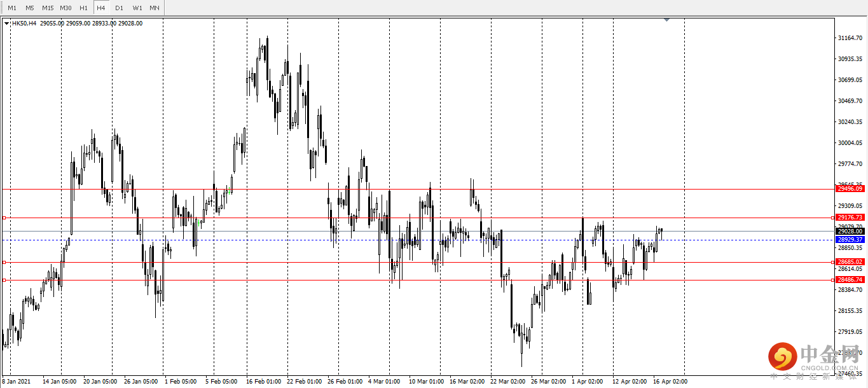Viewport: 868px width, 388px height.
Task: Click the 14 Jan 05:00 time label
Action: coord(59,382)
